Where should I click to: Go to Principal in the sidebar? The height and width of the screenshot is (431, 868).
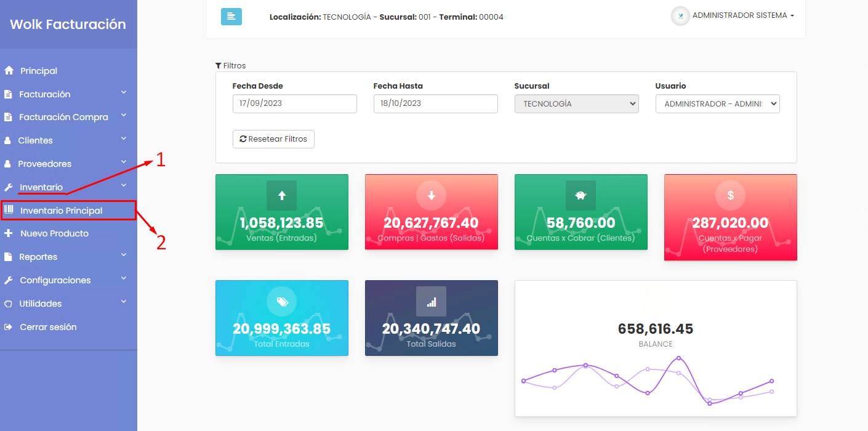[39, 71]
